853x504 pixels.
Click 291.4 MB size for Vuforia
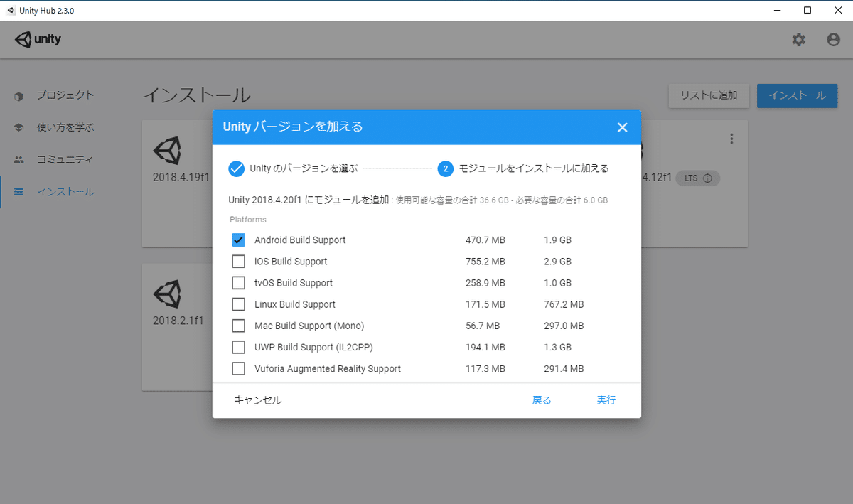click(564, 369)
